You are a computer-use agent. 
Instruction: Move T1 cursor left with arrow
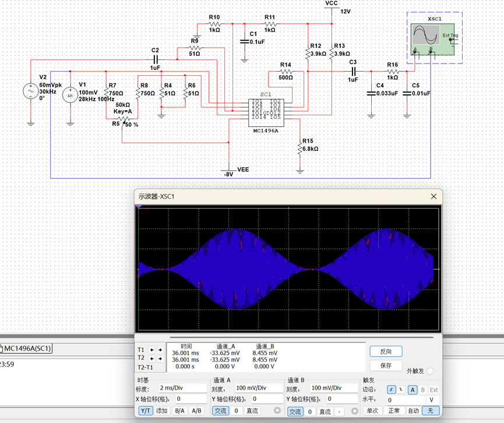click(x=151, y=350)
